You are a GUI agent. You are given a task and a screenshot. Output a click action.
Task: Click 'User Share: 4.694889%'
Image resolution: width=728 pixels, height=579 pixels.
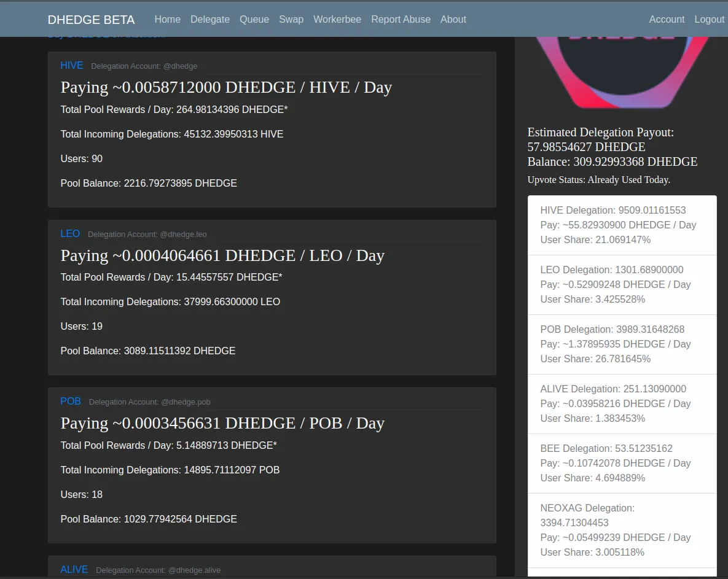click(x=593, y=478)
